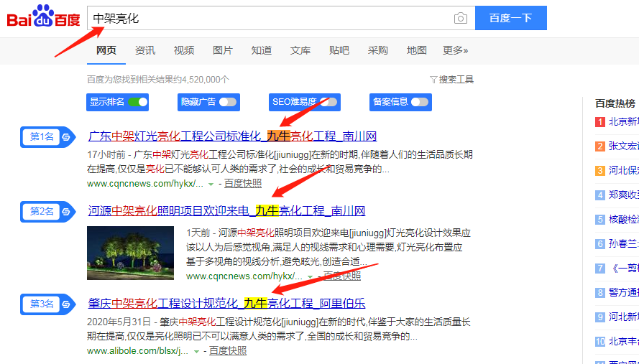Open hot topic 北京丰
639x364 pixels.
pyautogui.click(x=623, y=342)
